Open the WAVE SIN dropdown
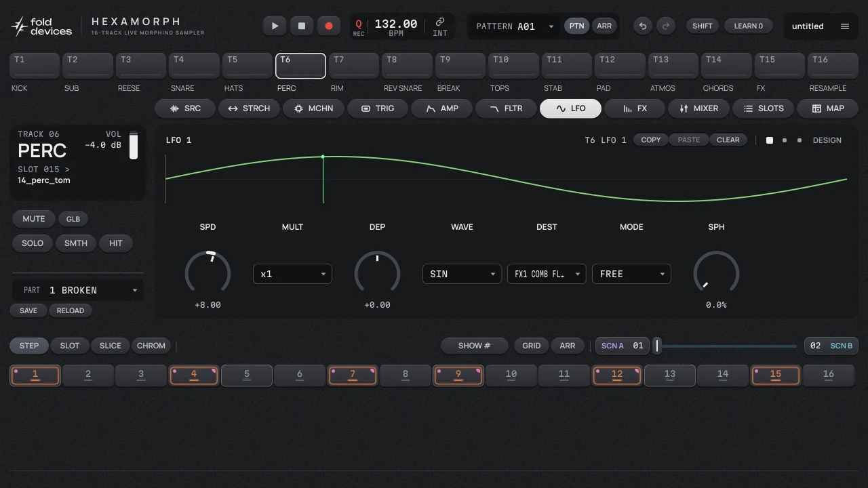The image size is (868, 488). click(462, 274)
